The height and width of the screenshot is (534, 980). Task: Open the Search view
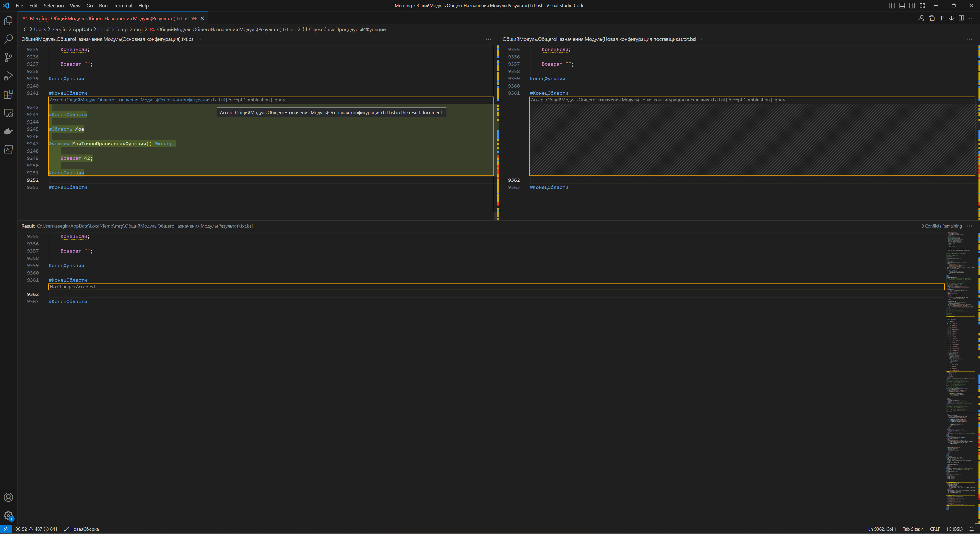[x=8, y=39]
